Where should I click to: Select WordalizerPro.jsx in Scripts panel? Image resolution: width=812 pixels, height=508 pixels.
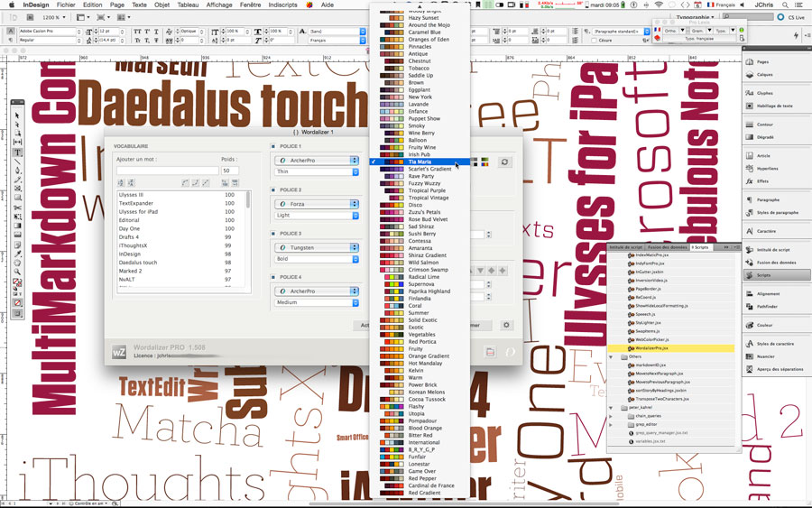670,348
